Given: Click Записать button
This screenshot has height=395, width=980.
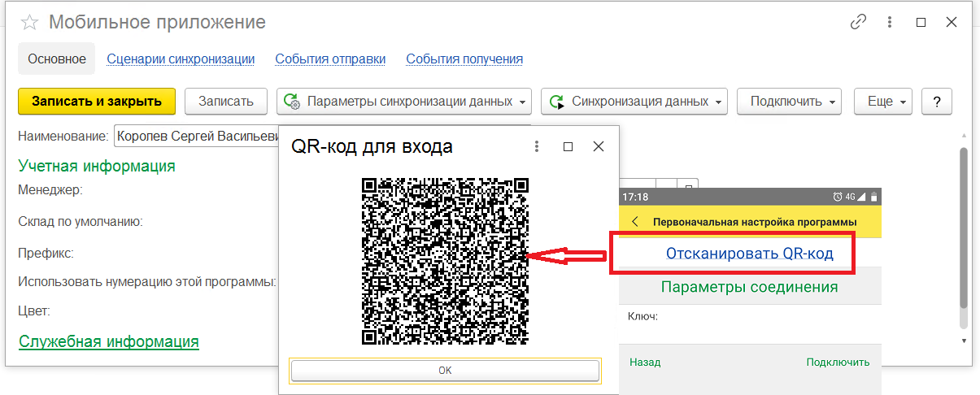Looking at the screenshot, I should (x=226, y=102).
